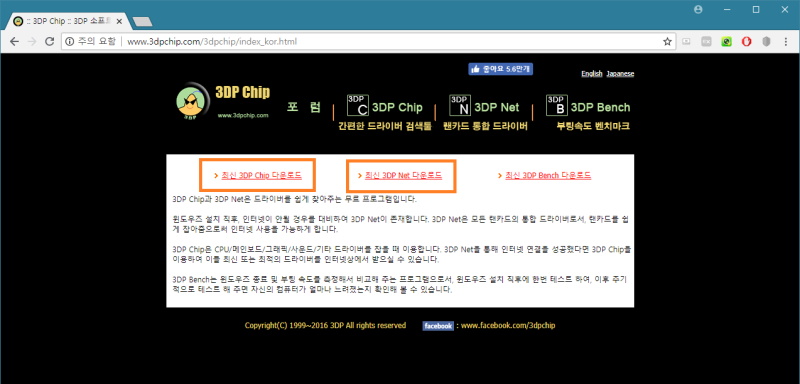Image resolution: width=800 pixels, height=384 pixels.
Task: Click the facebook badge in the footer
Action: pyautogui.click(x=438, y=326)
